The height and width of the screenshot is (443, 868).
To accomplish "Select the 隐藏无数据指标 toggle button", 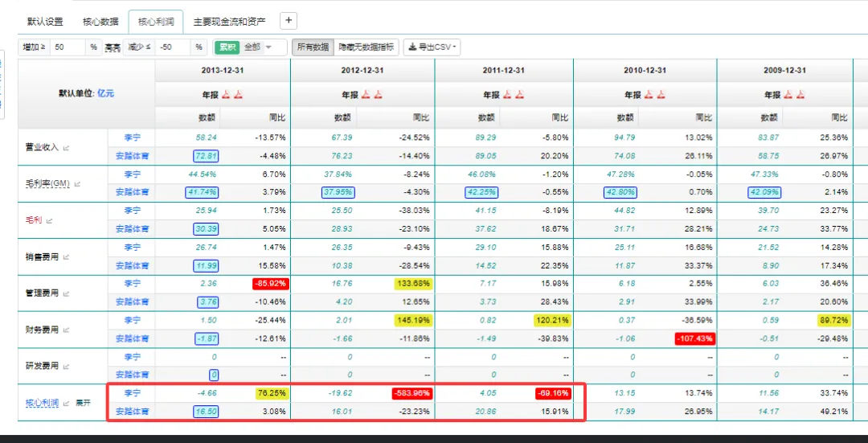I will [x=366, y=47].
